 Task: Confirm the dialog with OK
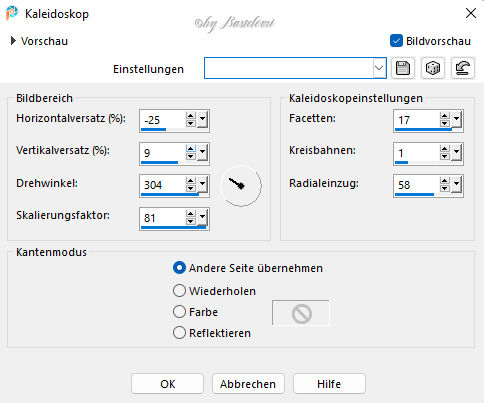167,384
